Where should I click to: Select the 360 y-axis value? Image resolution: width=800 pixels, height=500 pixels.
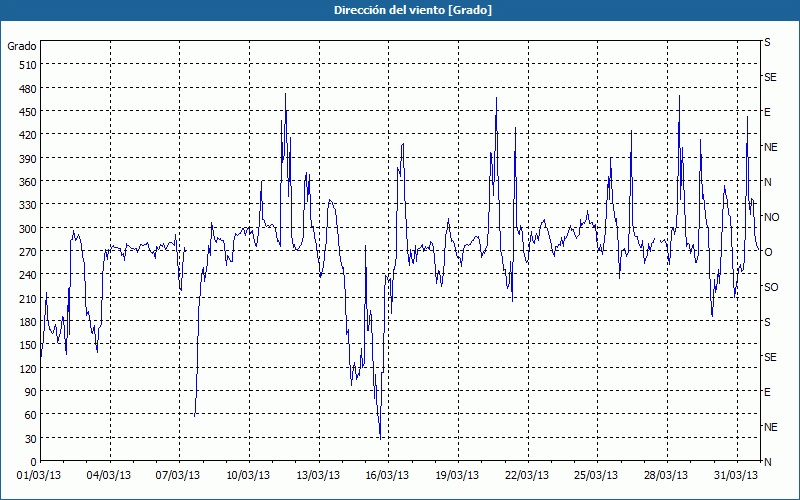click(x=28, y=182)
